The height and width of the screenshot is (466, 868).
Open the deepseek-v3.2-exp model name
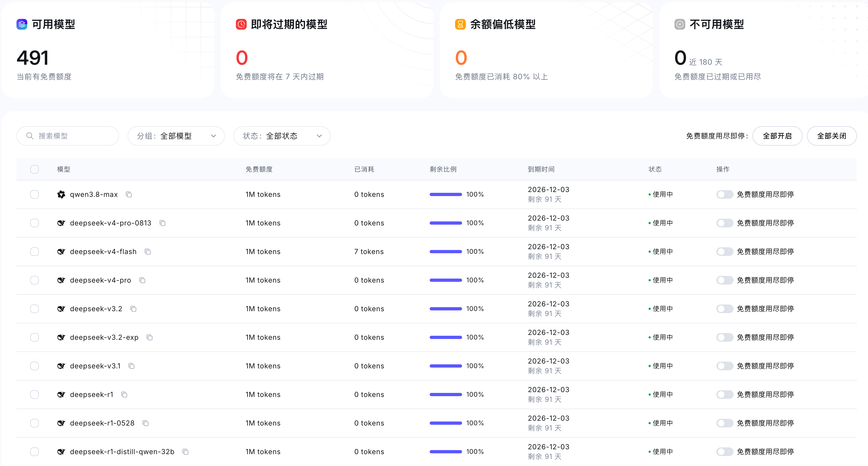click(104, 338)
